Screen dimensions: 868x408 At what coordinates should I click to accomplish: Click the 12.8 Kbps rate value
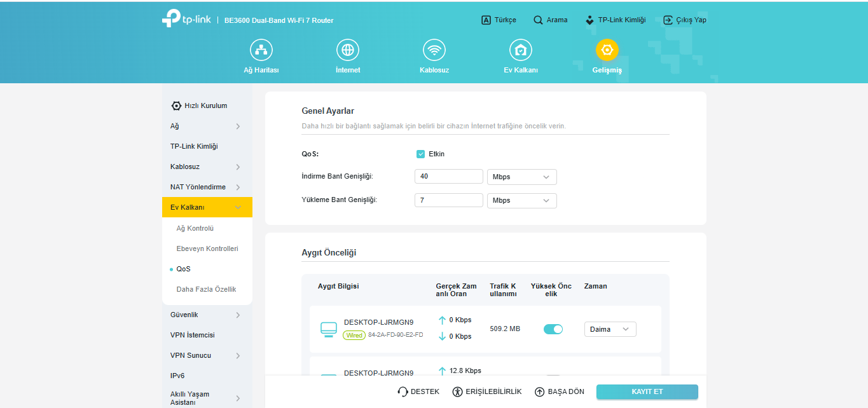click(x=465, y=371)
